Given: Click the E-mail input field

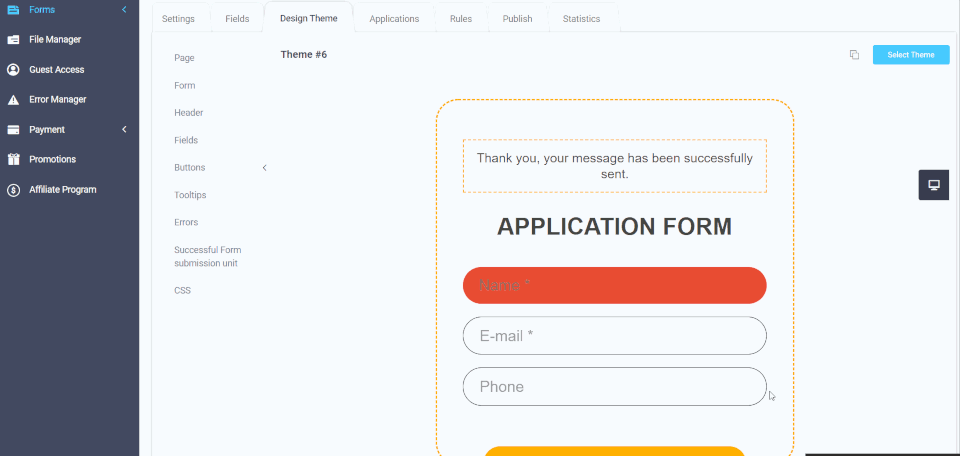Looking at the screenshot, I should 614,336.
